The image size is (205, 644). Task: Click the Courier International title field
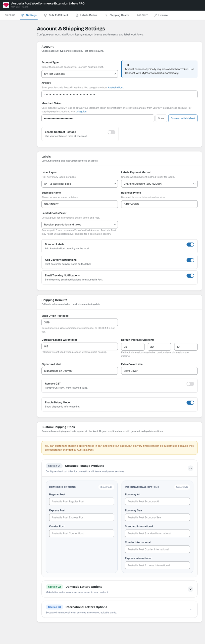(157, 549)
